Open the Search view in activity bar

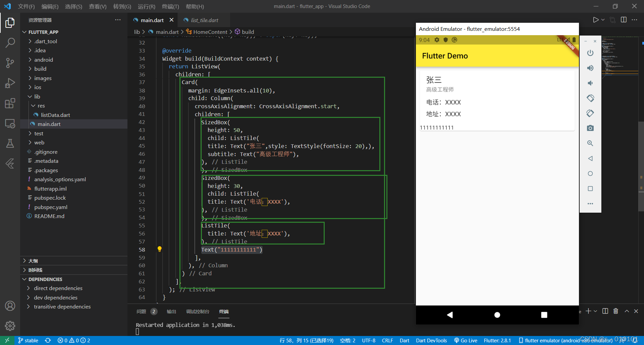[x=10, y=43]
